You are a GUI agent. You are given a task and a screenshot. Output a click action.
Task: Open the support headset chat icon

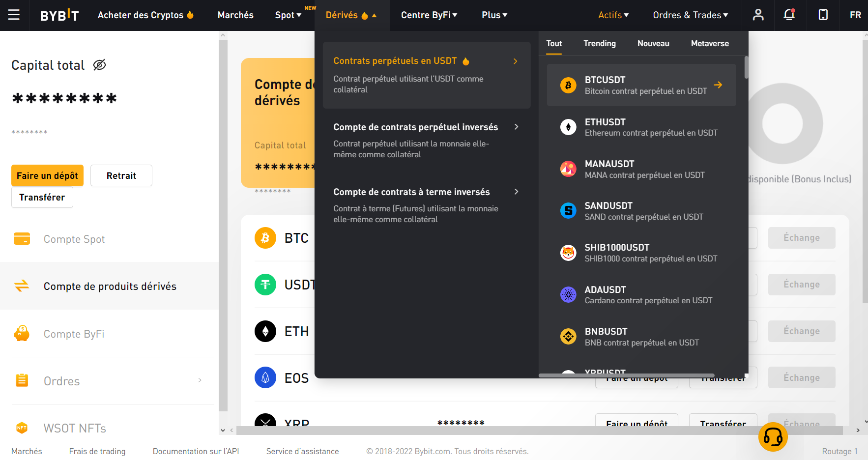[x=773, y=437]
